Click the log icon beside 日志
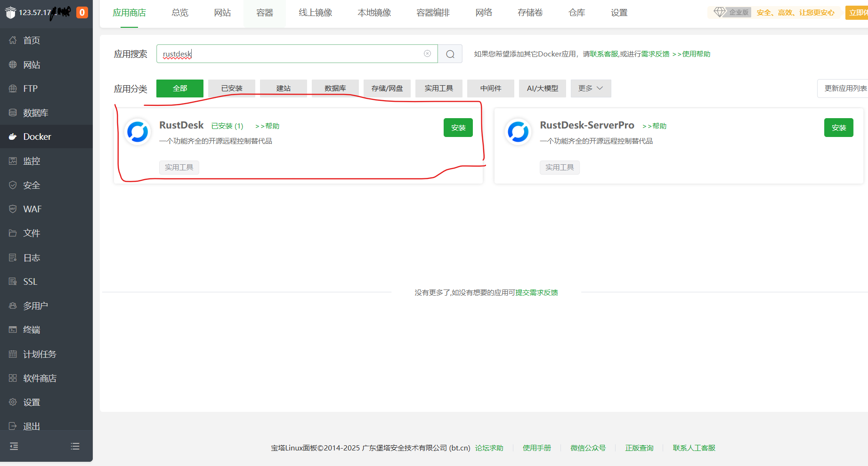The height and width of the screenshot is (466, 868). [x=13, y=257]
